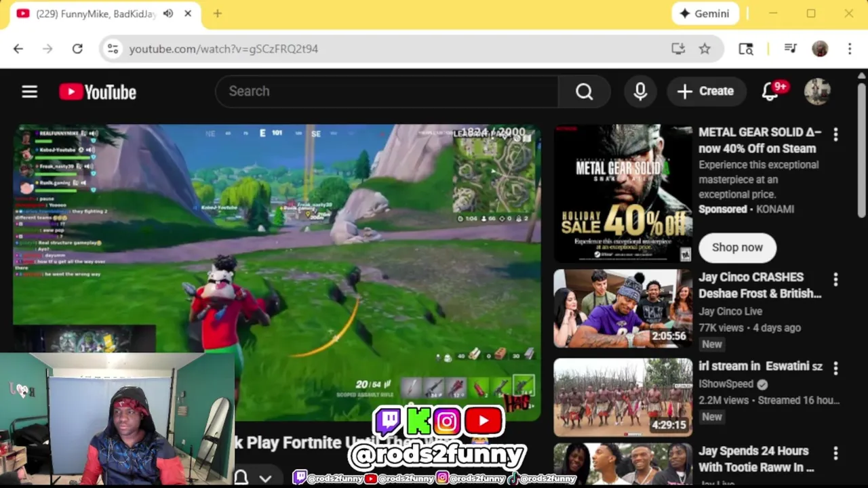The height and width of the screenshot is (488, 868).
Task: Bookmark this page with star icon
Action: click(x=705, y=49)
